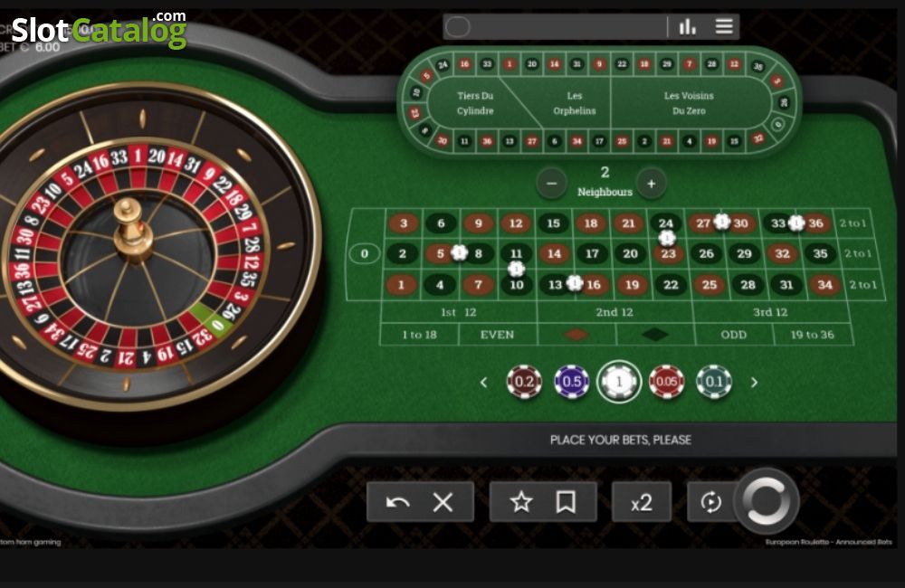Click the rebet circular arrows icon
The image size is (905, 588).
[711, 502]
